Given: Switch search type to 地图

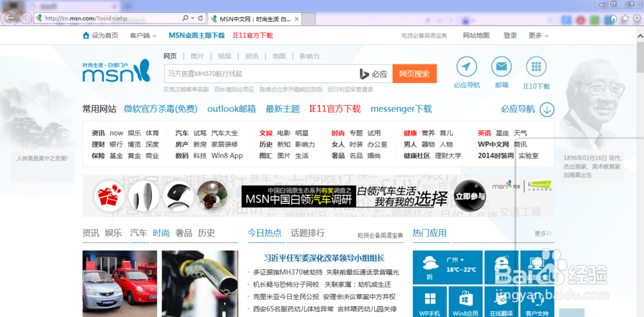Looking at the screenshot, I should click(279, 56).
